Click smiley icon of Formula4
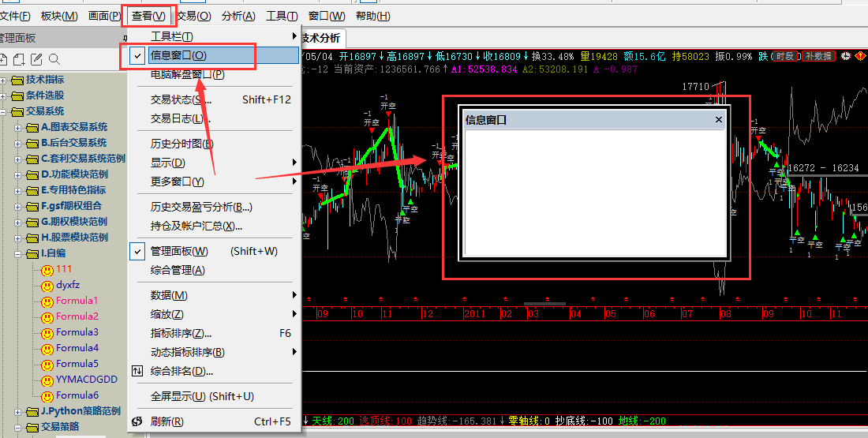 tap(47, 349)
